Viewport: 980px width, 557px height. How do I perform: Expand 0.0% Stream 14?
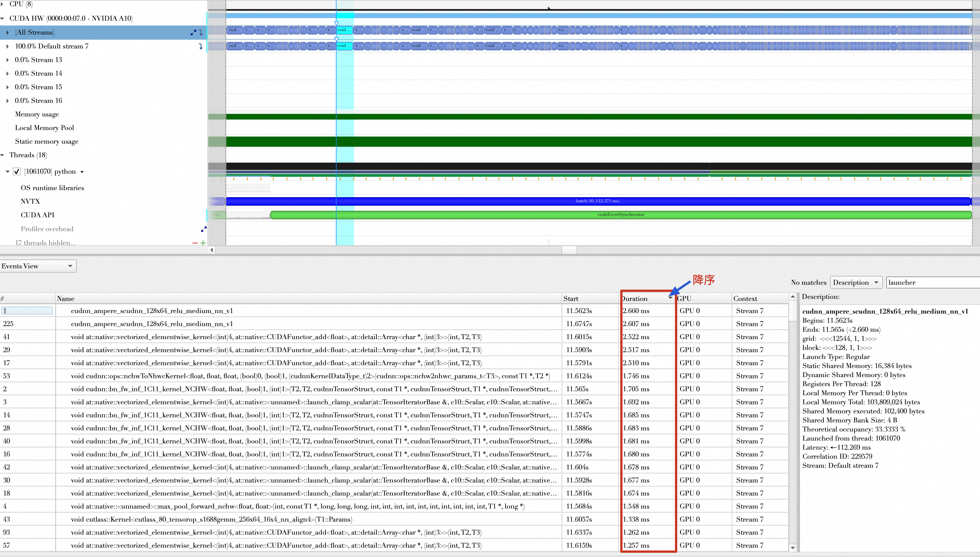pos(7,73)
